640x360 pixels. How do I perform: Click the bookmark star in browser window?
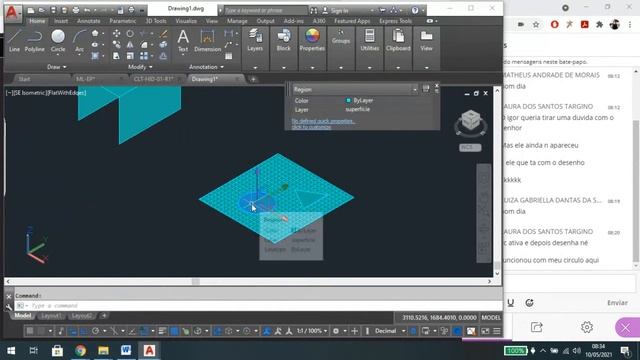(x=536, y=25)
